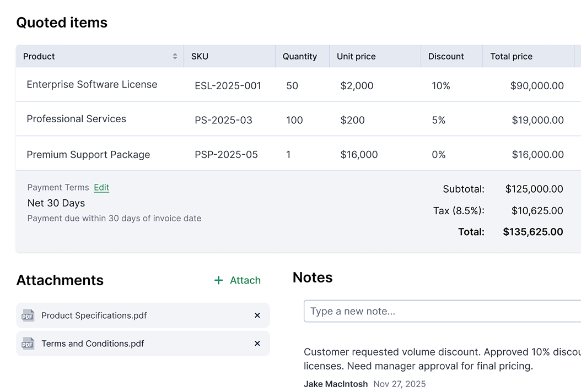Focus the new note text field

441,311
